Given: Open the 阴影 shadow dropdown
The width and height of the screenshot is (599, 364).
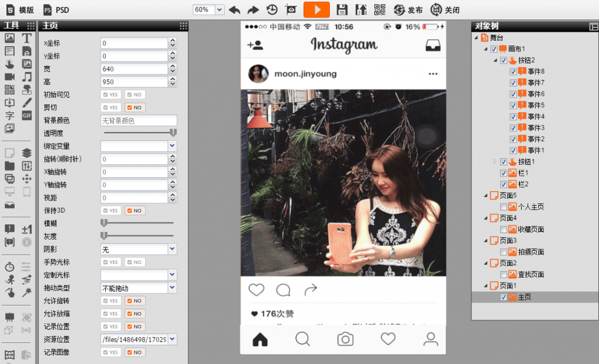Looking at the screenshot, I should 138,249.
